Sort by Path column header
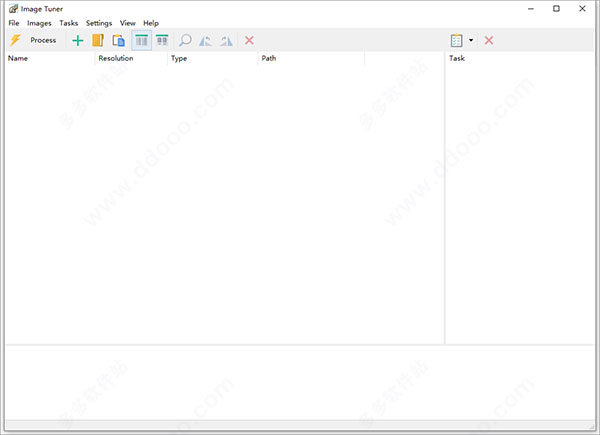Screen dimensions: 600x435 point(311,58)
